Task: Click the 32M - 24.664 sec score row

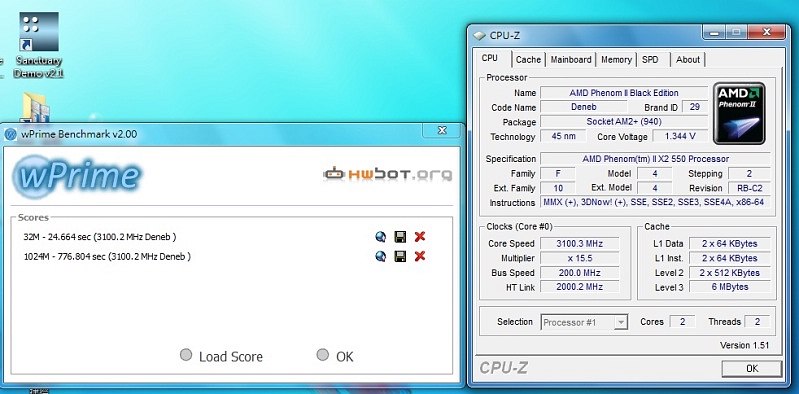Action: (100, 237)
